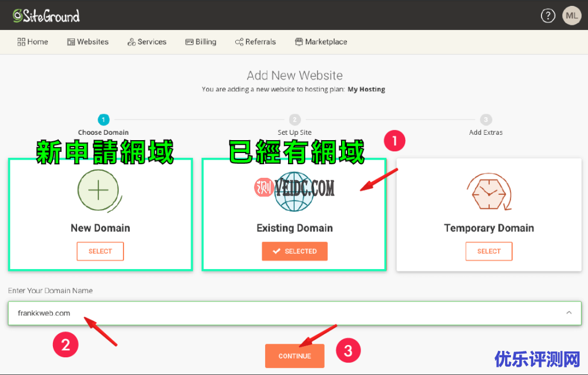Click the domain name input field
The width and height of the screenshot is (588, 375).
295,313
